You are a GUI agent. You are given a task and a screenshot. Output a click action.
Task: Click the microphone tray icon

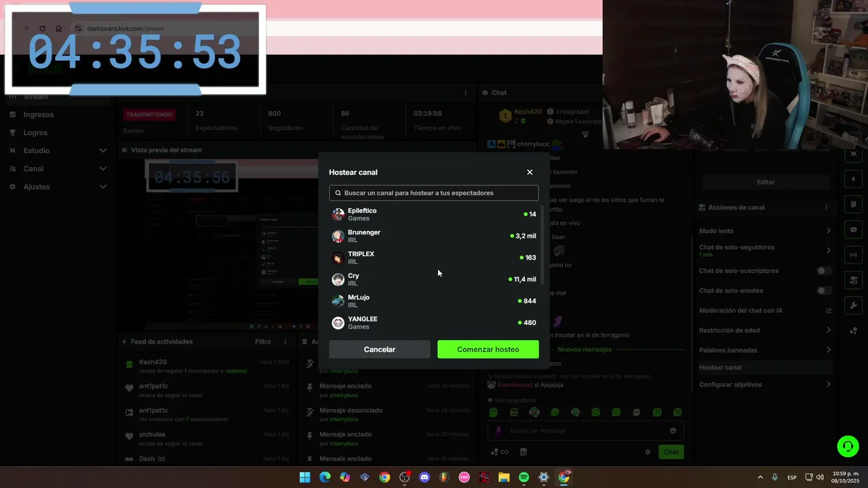click(774, 477)
